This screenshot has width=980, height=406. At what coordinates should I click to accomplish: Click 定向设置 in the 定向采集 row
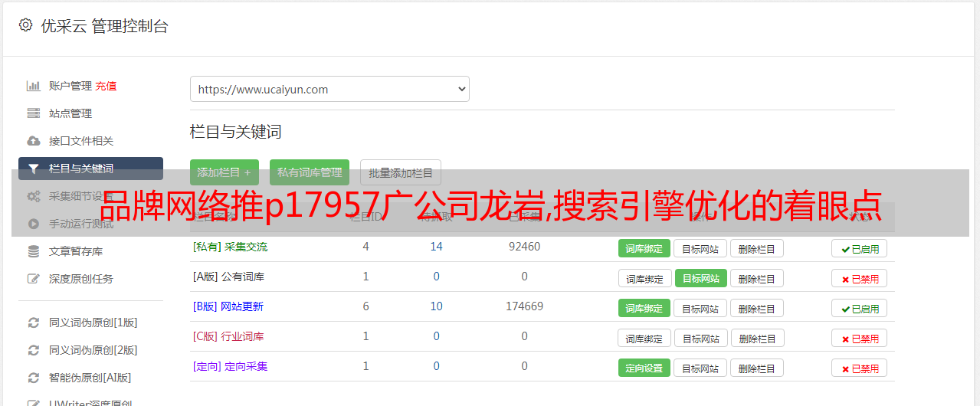tap(644, 368)
